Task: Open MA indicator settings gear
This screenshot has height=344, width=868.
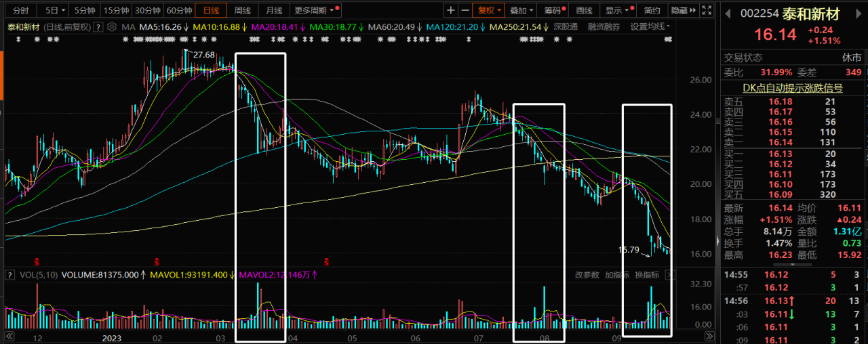Action: pos(111,26)
